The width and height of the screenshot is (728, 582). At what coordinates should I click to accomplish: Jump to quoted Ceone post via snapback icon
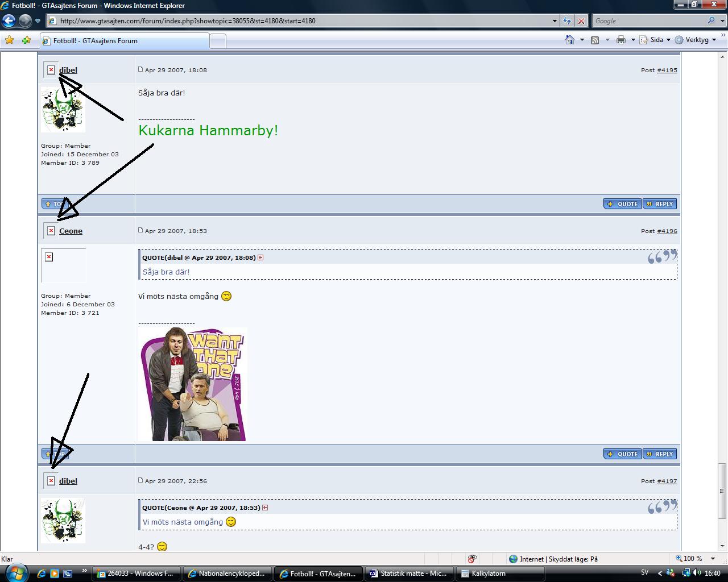pyautogui.click(x=265, y=508)
